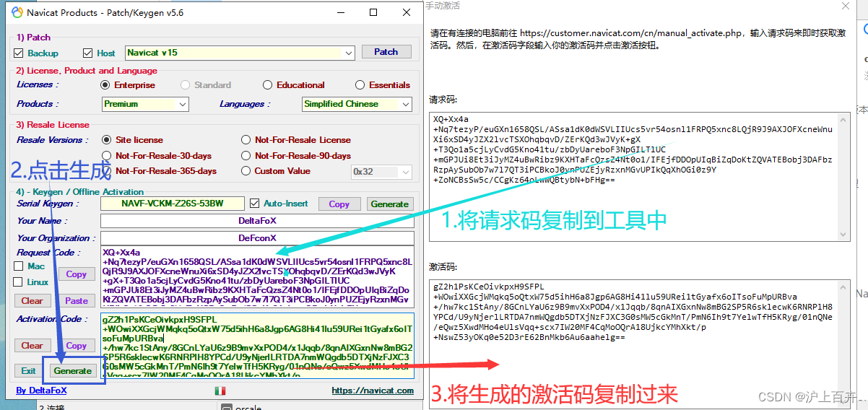Click the Patch button

pos(386,52)
